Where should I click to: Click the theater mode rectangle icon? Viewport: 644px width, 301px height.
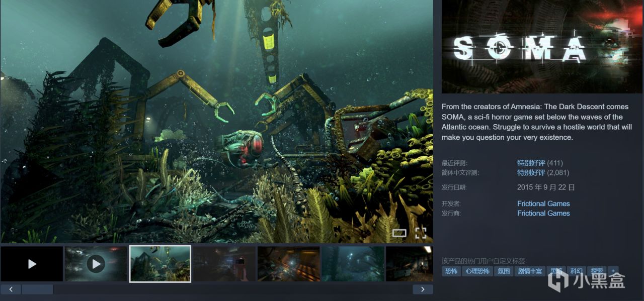399,233
